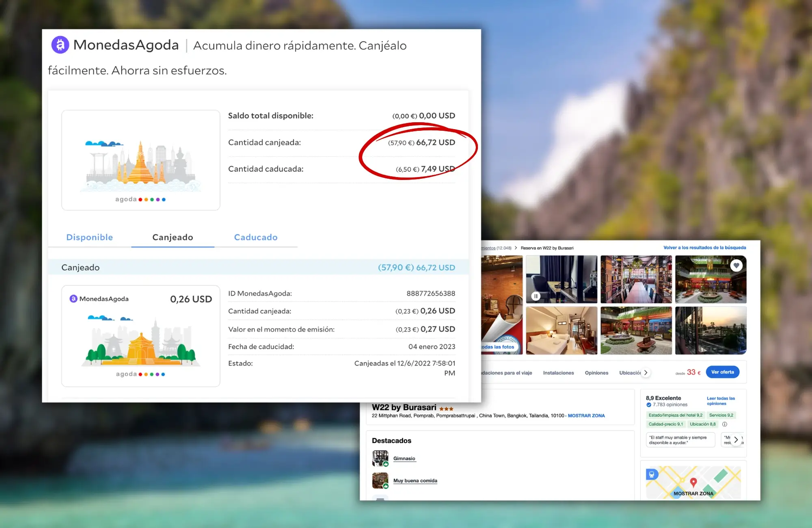Click Volver a los resultados de la búsqueda
The width and height of the screenshot is (812, 528).
[704, 247]
